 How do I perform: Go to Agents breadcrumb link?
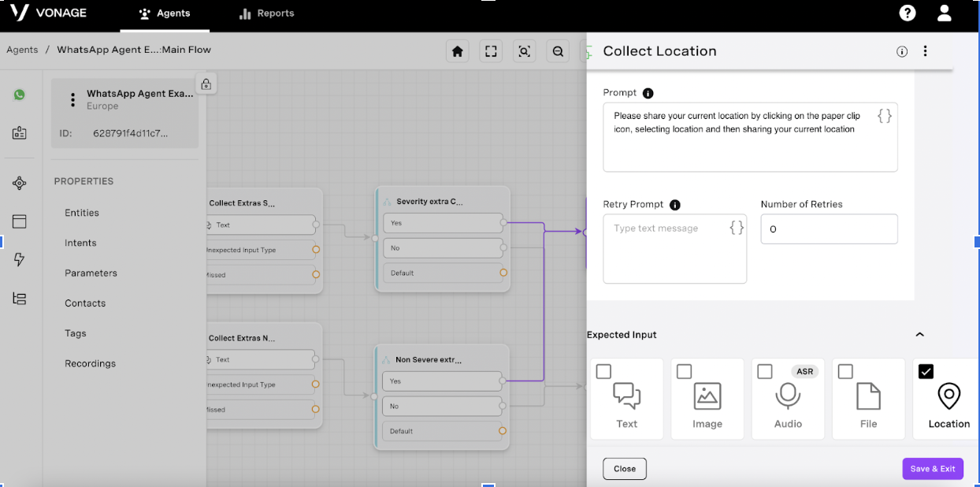22,50
